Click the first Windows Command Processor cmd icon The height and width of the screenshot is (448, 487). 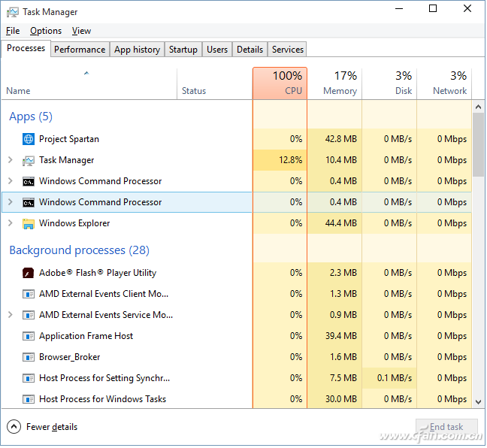[29, 181]
